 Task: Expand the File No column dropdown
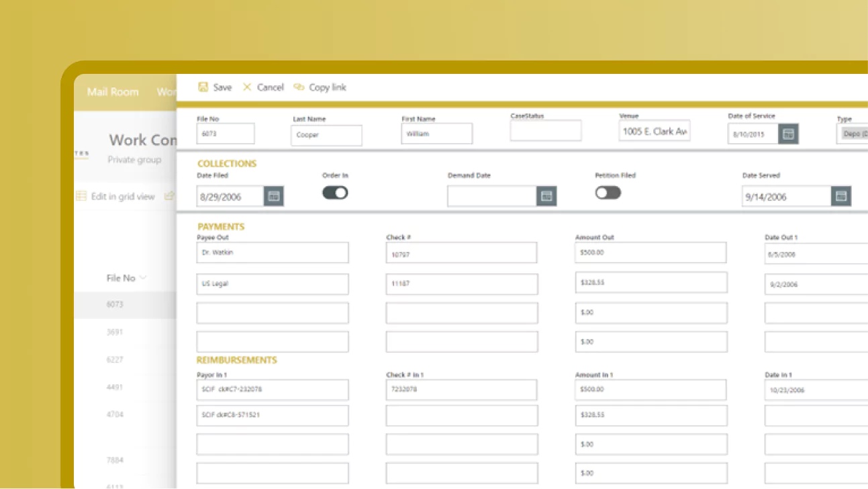tap(143, 278)
